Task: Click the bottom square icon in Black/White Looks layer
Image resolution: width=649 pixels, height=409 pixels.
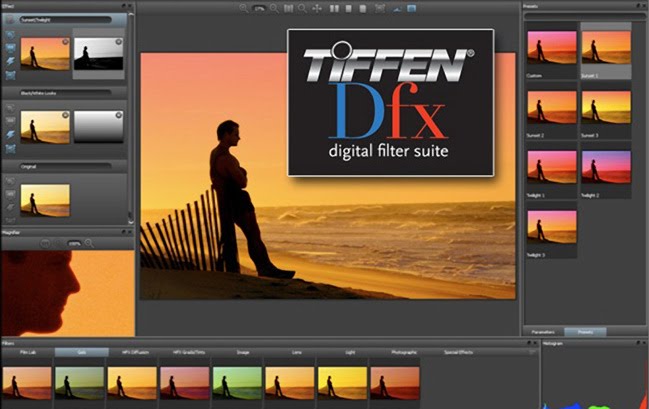Action: (10, 148)
